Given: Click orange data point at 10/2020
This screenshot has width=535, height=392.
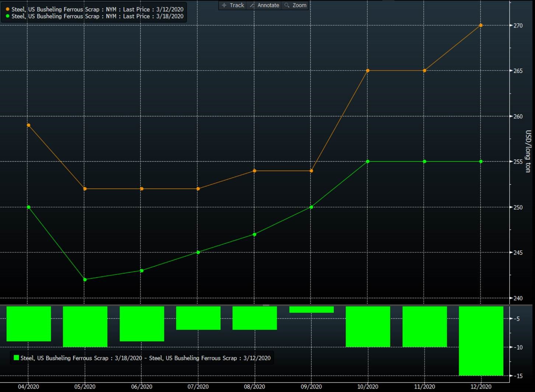Looking at the screenshot, I should 368,71.
